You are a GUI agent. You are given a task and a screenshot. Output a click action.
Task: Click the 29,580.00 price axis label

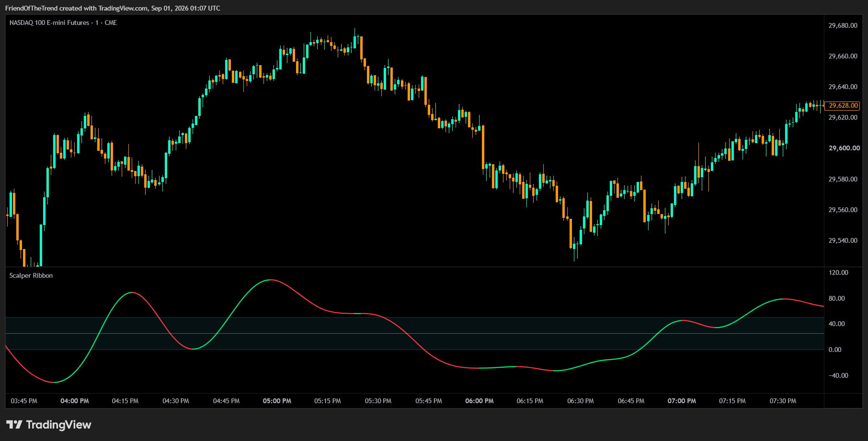coord(843,179)
